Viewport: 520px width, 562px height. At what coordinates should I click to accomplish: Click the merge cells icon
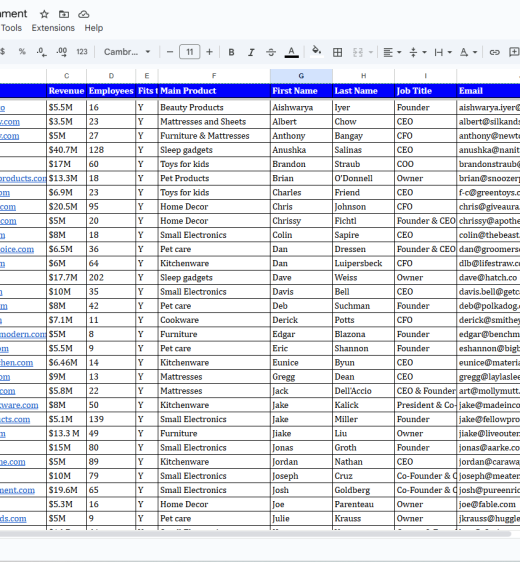click(358, 52)
